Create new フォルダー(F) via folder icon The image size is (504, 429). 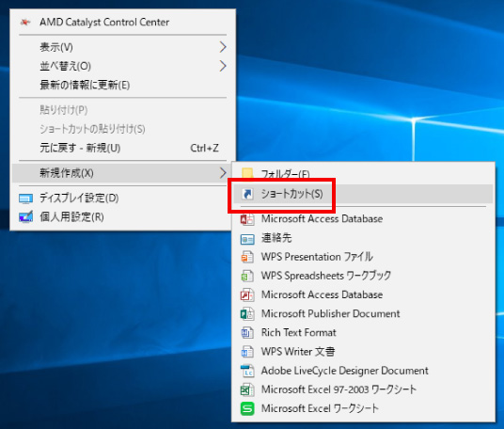pyautogui.click(x=247, y=173)
